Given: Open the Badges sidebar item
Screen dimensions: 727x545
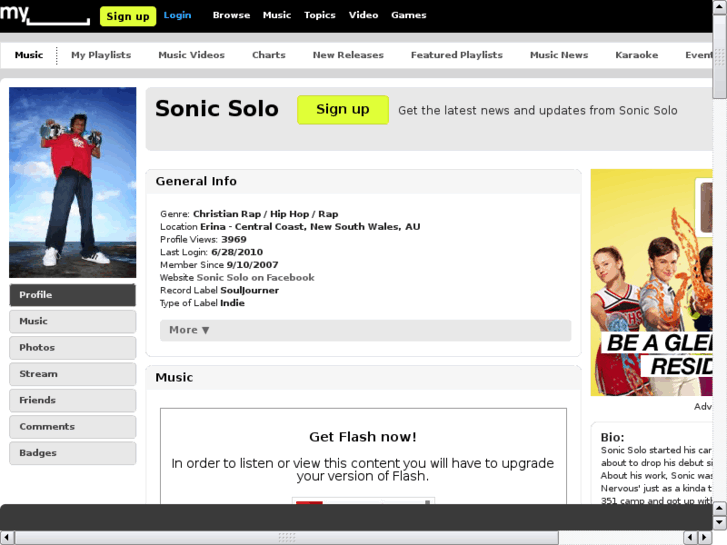Looking at the screenshot, I should pos(72,453).
